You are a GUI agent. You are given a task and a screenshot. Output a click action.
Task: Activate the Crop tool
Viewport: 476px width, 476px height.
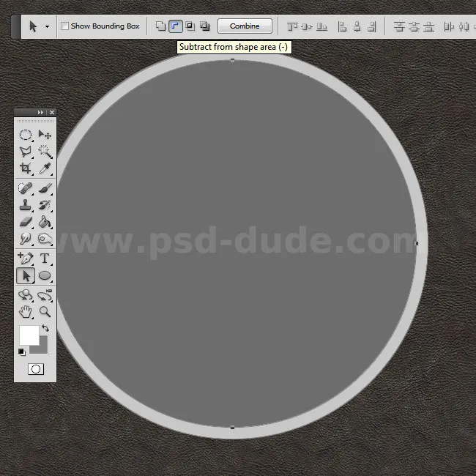click(x=26, y=168)
